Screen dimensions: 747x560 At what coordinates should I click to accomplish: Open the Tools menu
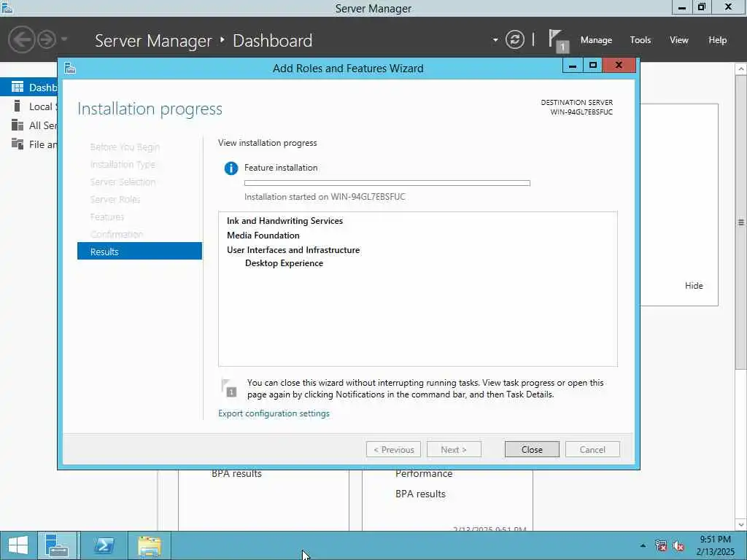pos(640,40)
